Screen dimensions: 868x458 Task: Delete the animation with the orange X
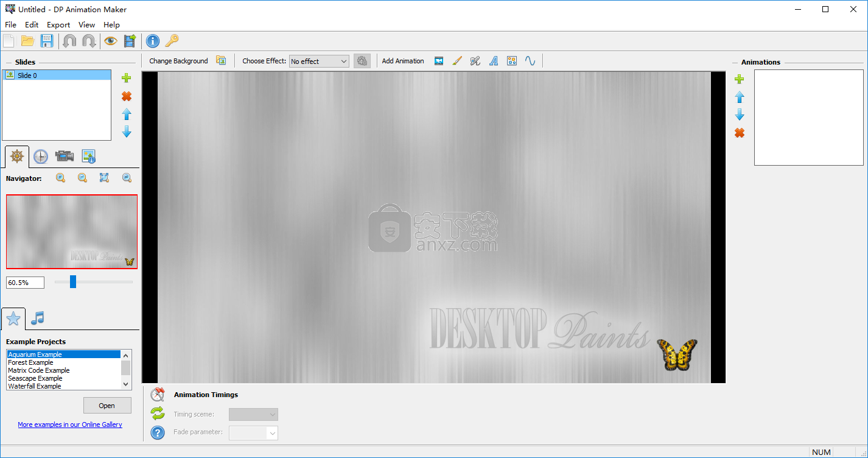(x=740, y=133)
